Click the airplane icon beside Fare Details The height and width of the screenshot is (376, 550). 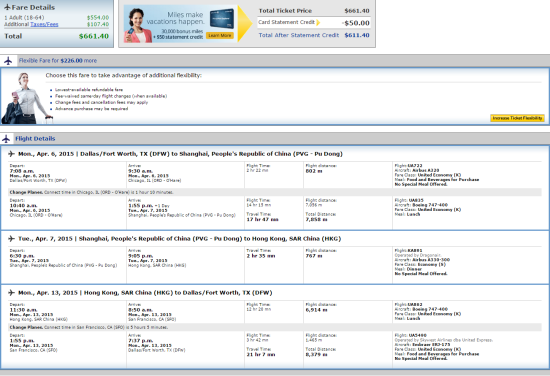click(7, 7)
